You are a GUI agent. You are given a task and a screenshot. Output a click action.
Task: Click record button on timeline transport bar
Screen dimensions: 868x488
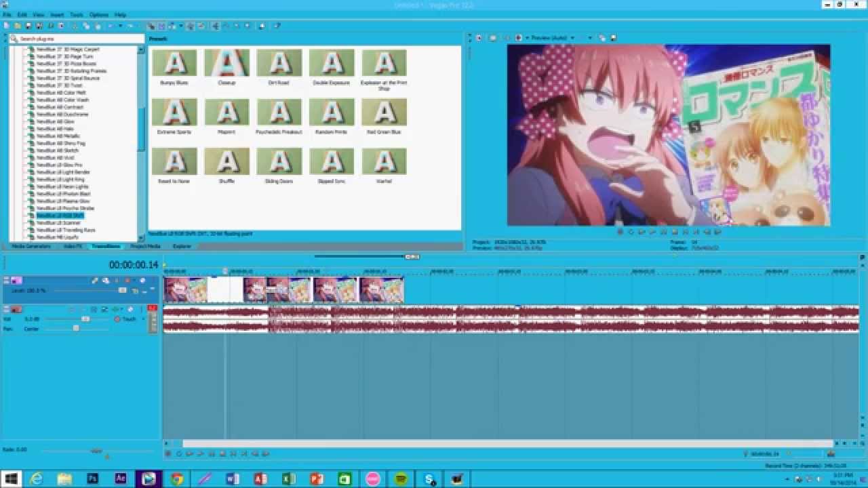coord(168,453)
